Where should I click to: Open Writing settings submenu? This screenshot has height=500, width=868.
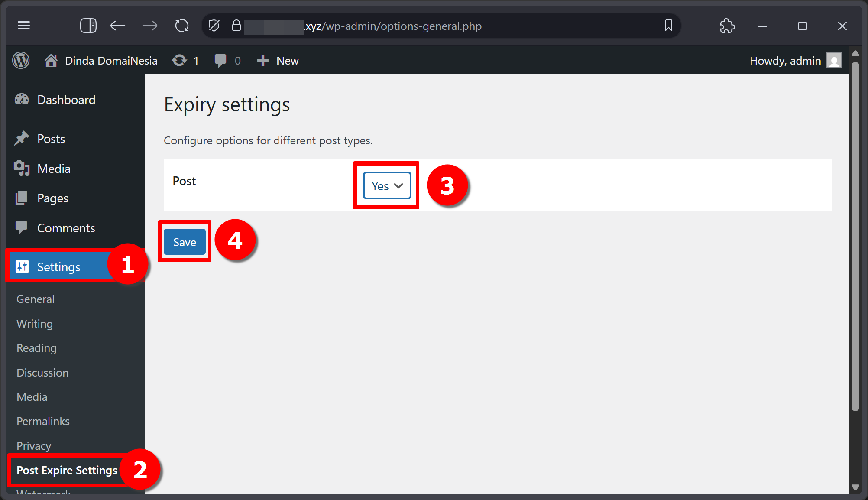coord(35,324)
